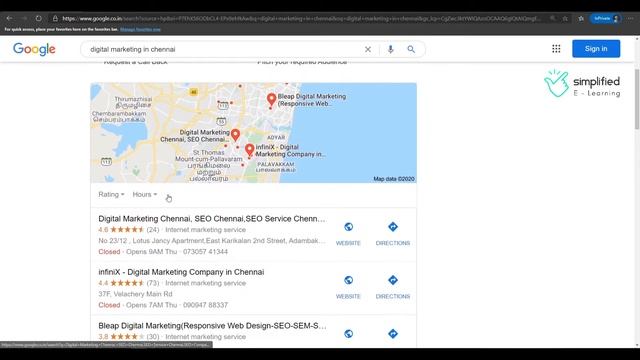Start voice search with the microphone icon
The image size is (640, 360).
click(391, 49)
